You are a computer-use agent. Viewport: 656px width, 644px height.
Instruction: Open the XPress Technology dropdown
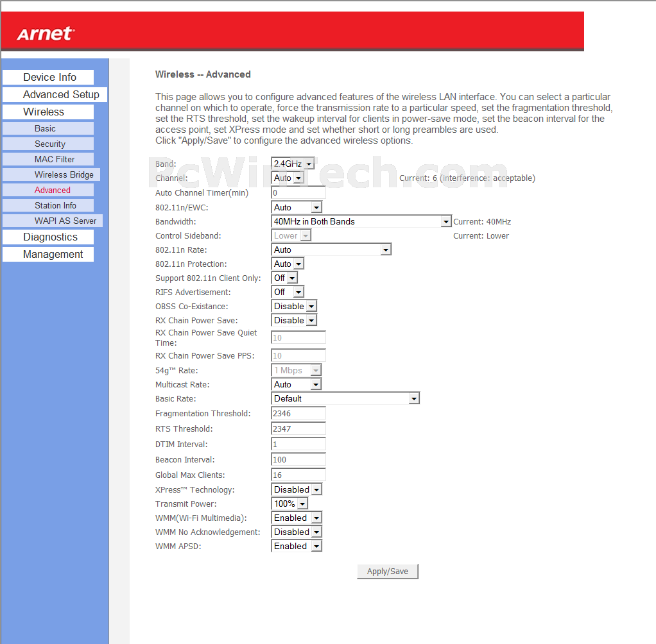tap(297, 489)
